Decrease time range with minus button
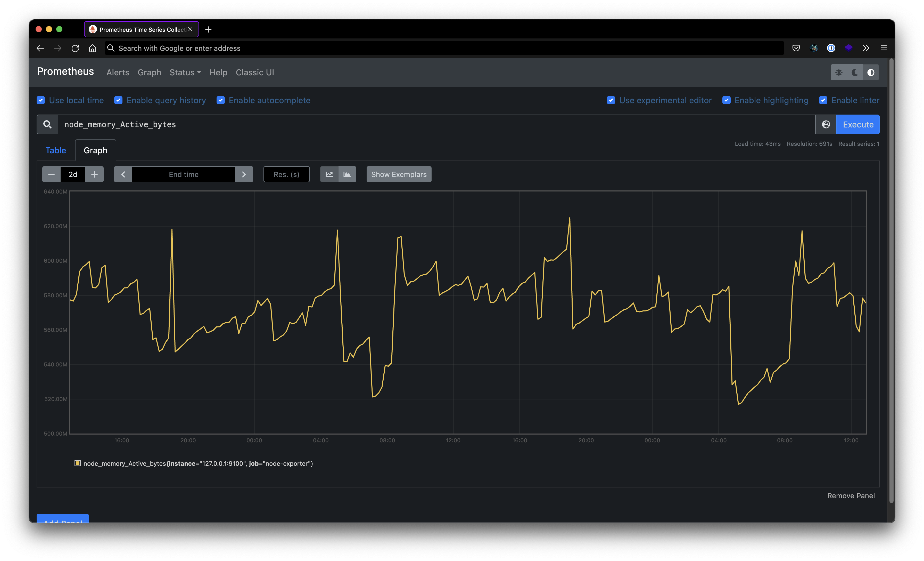The image size is (924, 561). tap(51, 174)
